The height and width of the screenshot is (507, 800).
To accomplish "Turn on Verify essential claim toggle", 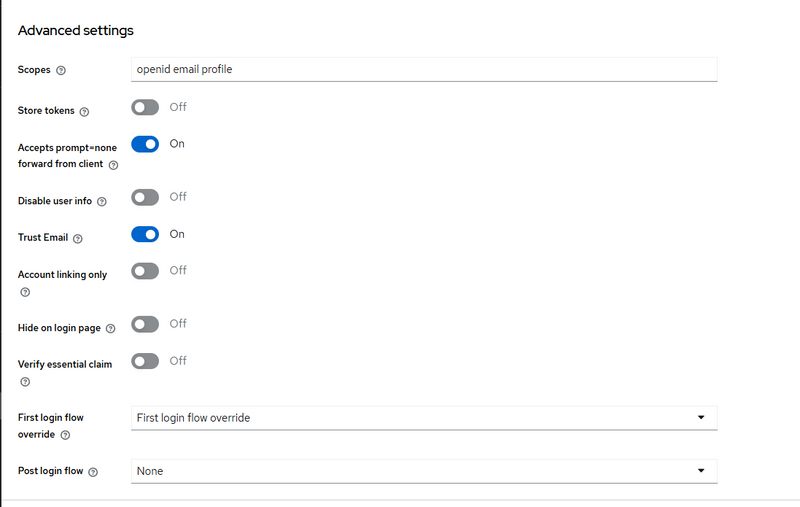I will 146,361.
